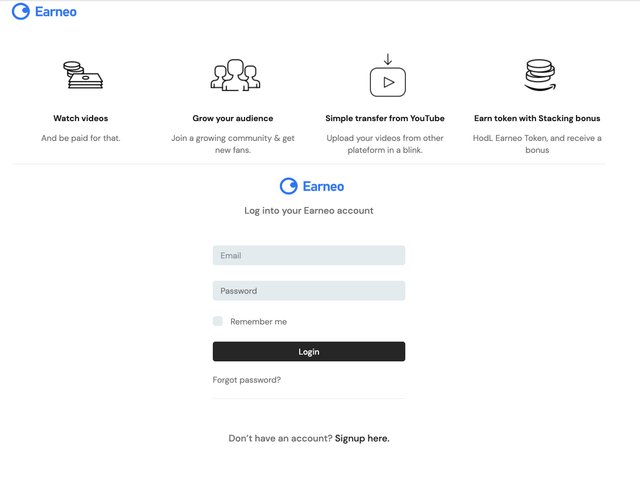This screenshot has width=640, height=481.
Task: Click 'And be paid for that.' text
Action: tap(81, 138)
